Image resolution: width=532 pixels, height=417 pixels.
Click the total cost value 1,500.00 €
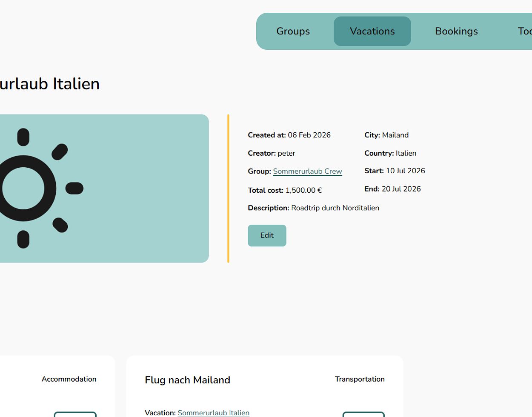pos(303,190)
